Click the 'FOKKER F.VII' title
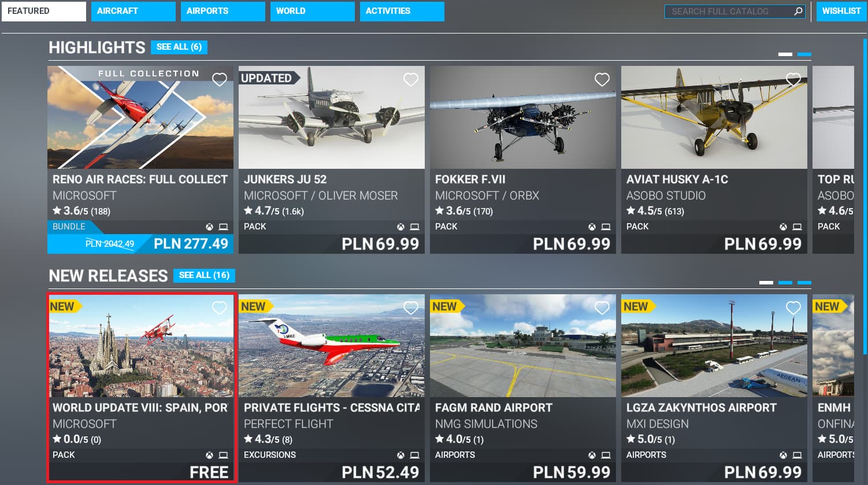Image resolution: width=868 pixels, height=485 pixels. (470, 179)
